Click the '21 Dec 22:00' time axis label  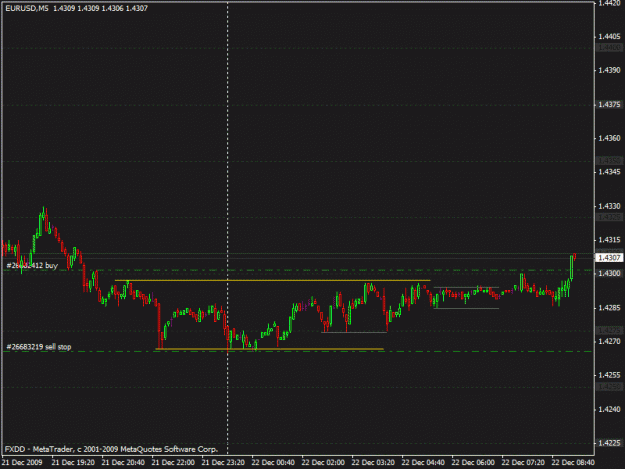pos(173,462)
